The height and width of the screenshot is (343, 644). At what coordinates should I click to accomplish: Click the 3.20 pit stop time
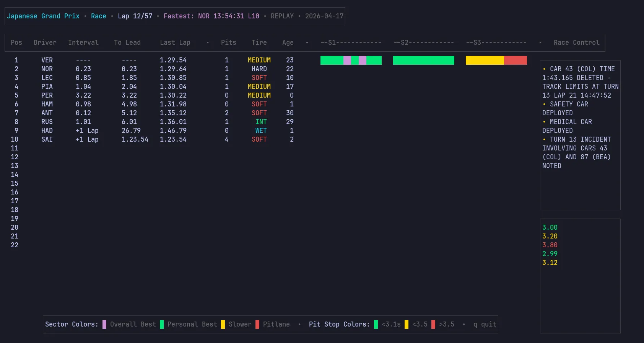pyautogui.click(x=550, y=236)
